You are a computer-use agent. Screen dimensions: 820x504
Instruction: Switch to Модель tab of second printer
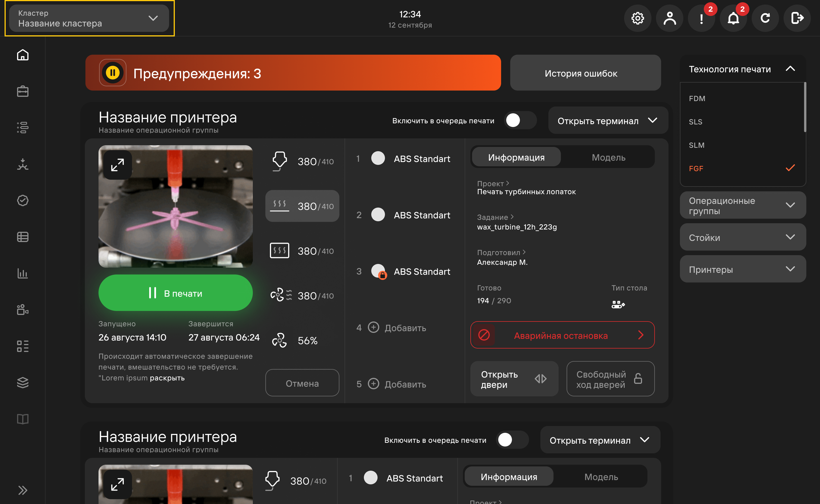[x=601, y=477]
